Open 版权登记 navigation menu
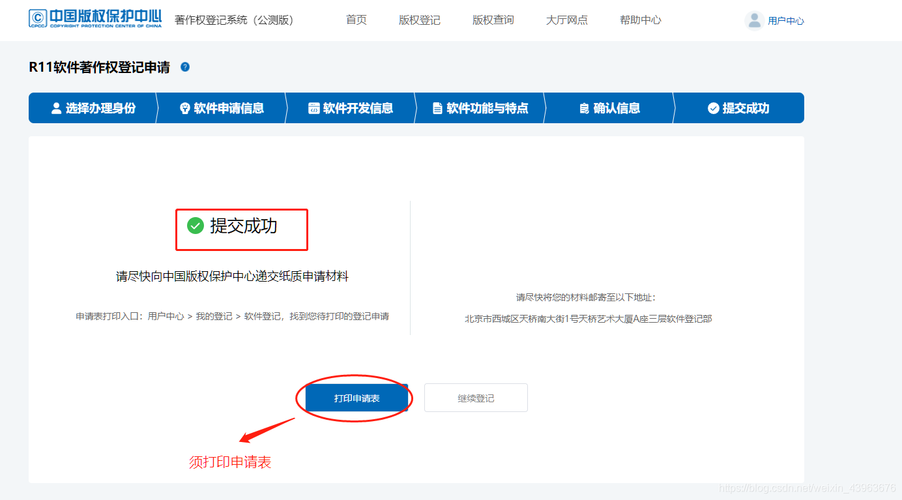 (419, 20)
